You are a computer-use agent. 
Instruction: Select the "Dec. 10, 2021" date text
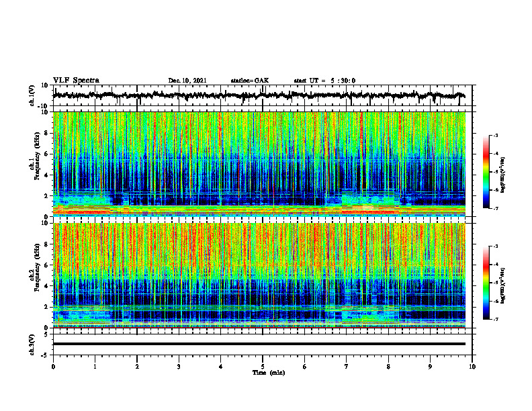point(187,81)
